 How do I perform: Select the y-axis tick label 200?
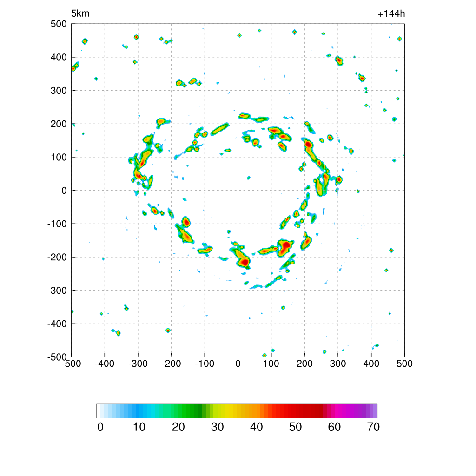click(59, 124)
